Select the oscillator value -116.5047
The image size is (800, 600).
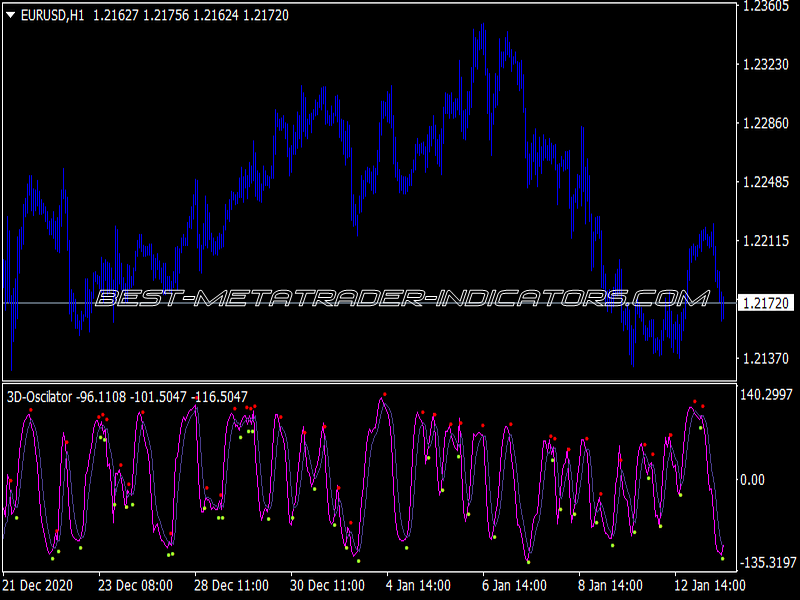tap(219, 397)
